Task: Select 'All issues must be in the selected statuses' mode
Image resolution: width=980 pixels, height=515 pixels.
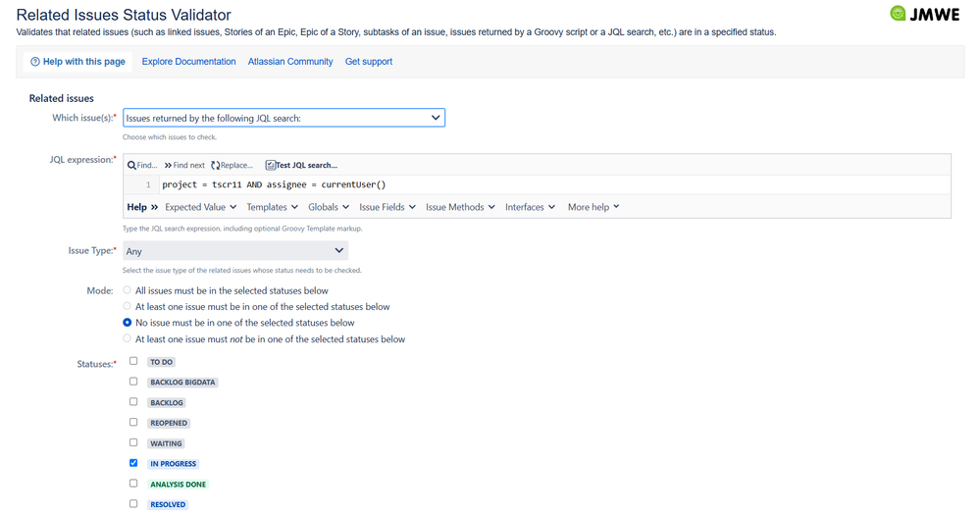Action: tap(128, 290)
